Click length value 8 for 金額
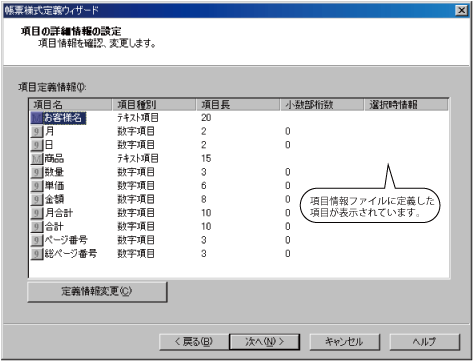Screen dimensions: 473x361 [x=204, y=199]
